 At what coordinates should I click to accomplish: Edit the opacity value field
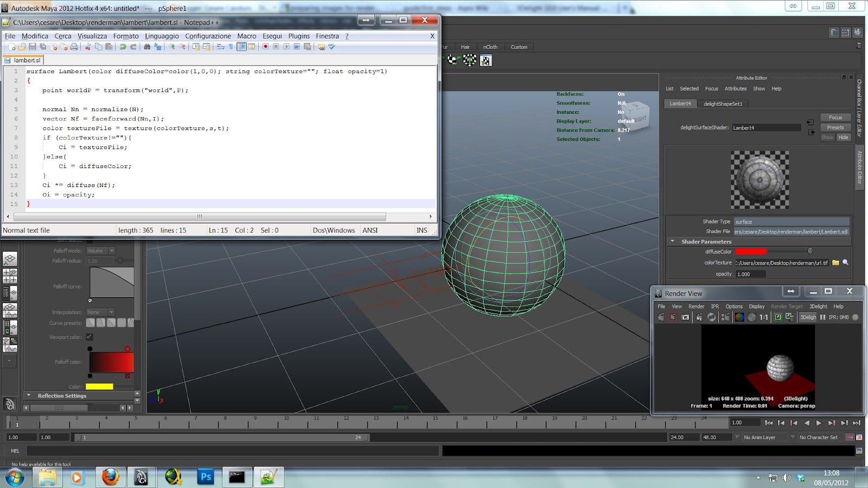[x=750, y=274]
